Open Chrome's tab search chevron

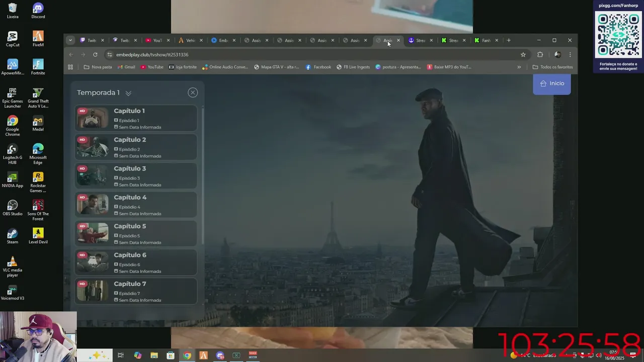[70, 40]
